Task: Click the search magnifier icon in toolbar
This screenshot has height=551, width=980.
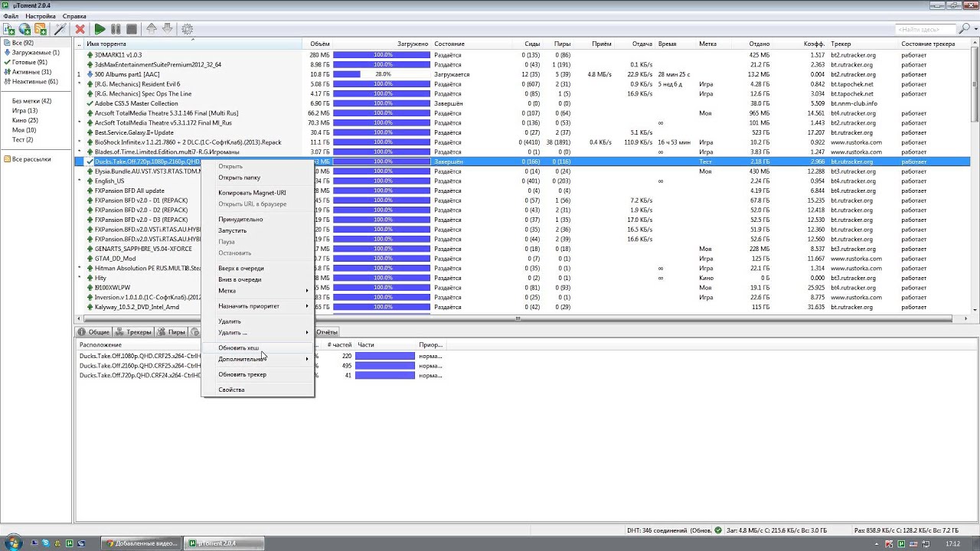Action: (x=964, y=29)
